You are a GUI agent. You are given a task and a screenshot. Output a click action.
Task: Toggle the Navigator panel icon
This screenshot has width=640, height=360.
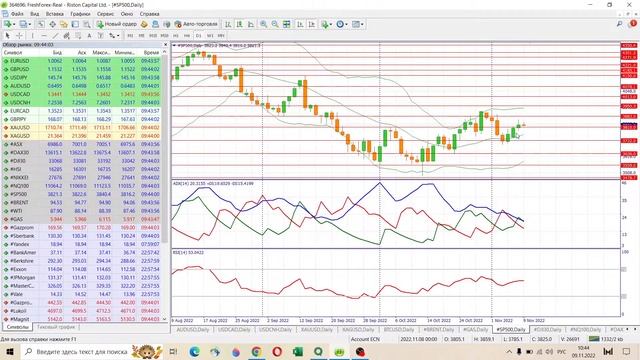(x=64, y=24)
